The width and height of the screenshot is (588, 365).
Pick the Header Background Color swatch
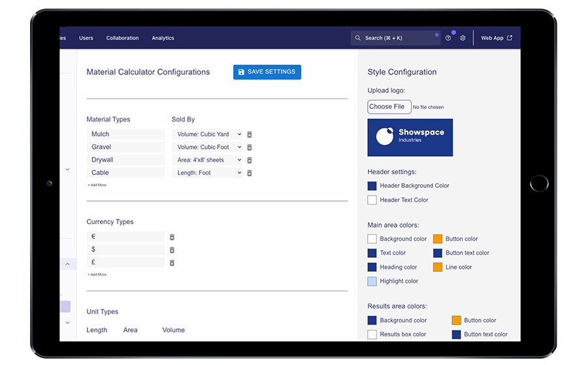pyautogui.click(x=372, y=186)
